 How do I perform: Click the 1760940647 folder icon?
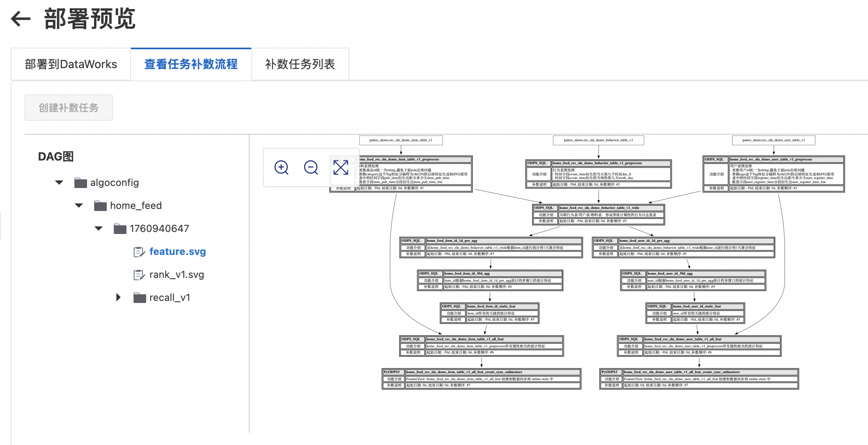tap(120, 229)
